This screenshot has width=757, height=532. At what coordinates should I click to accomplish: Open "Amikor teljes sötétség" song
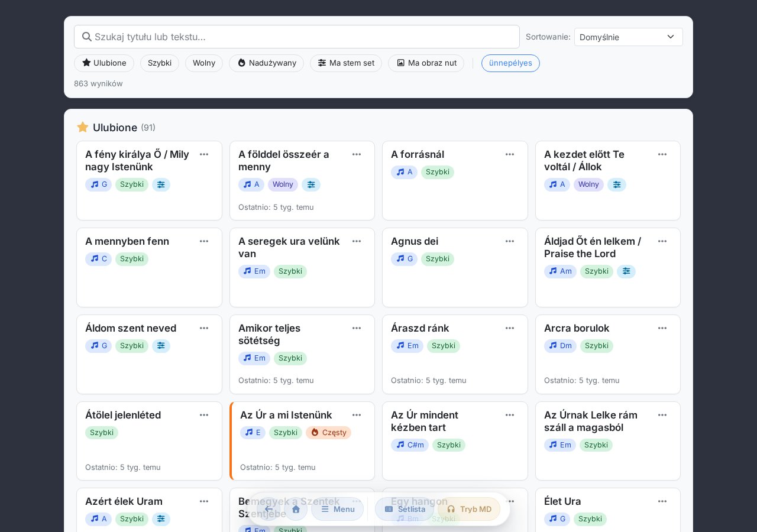pos(269,335)
